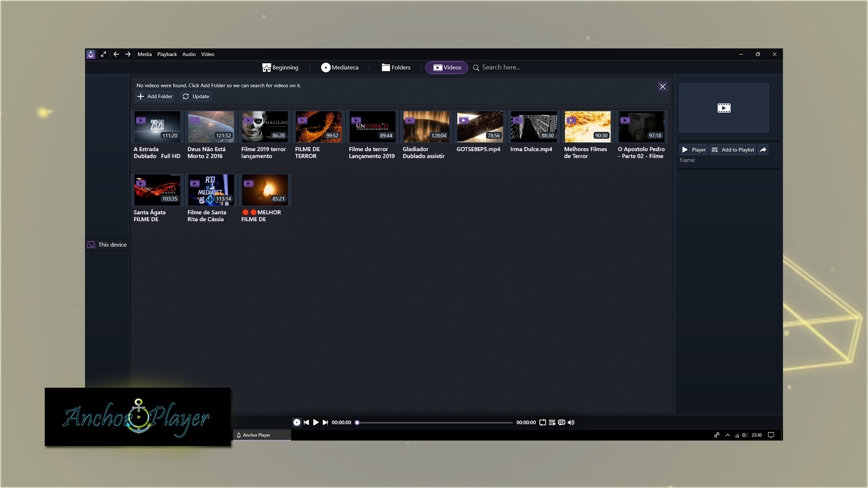Image resolution: width=868 pixels, height=488 pixels.
Task: Click the Add Folder button
Action: coord(155,96)
